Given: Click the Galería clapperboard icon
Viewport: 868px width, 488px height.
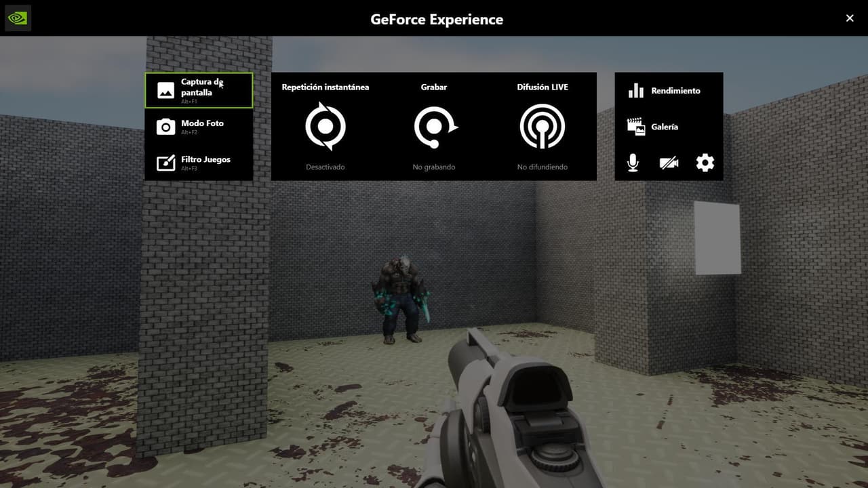Looking at the screenshot, I should [636, 127].
